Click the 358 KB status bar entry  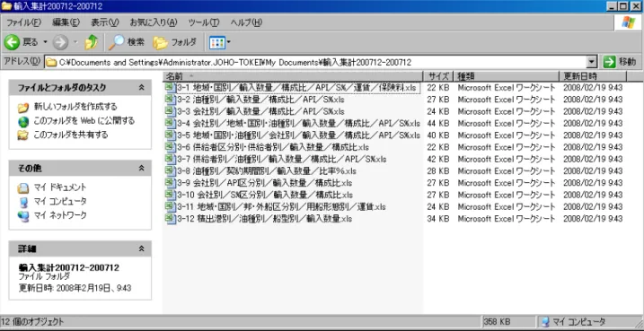(498, 321)
